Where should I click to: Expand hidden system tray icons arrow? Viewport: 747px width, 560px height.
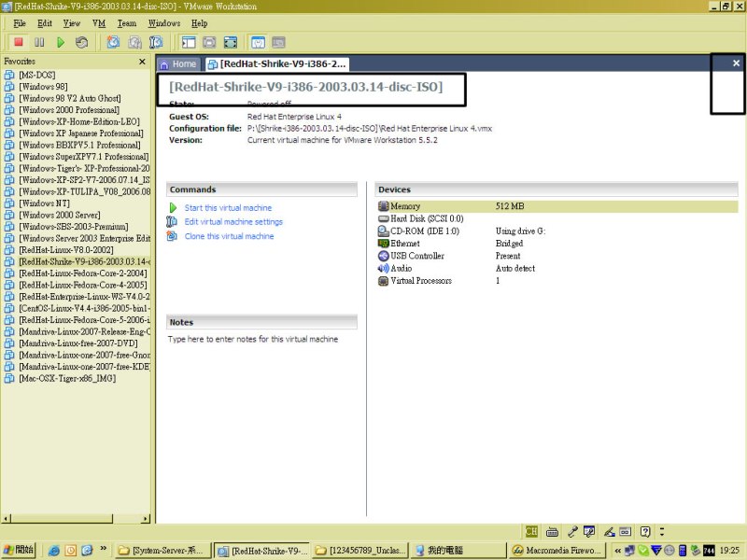(617, 551)
